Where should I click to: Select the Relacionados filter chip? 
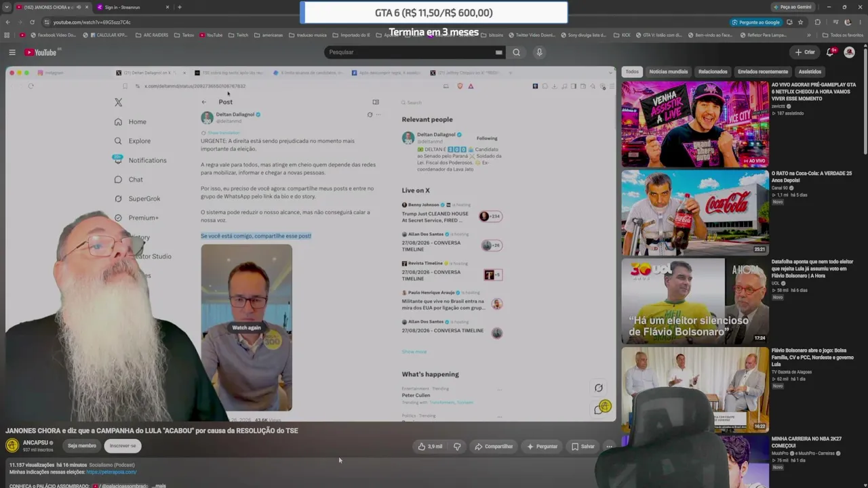tap(713, 72)
